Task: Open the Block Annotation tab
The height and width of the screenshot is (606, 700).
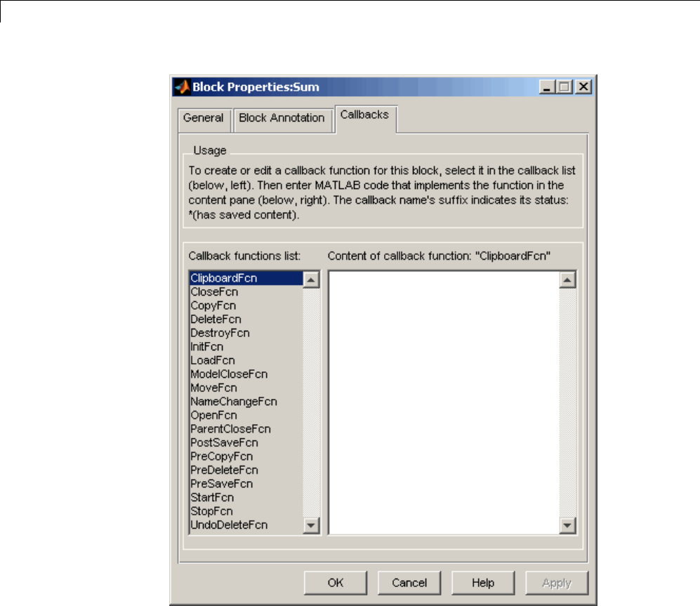Action: point(282,119)
